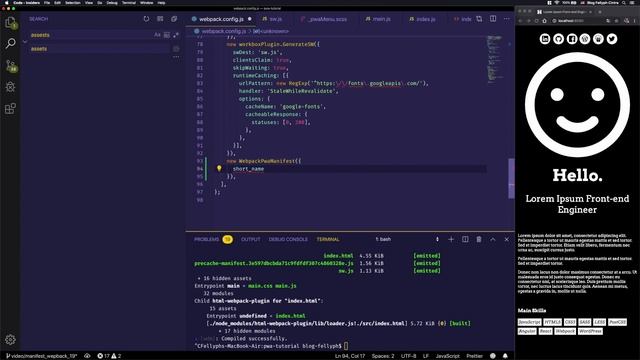Click webpack.config.js in the breadcrumb bar

pyautogui.click(x=224, y=31)
